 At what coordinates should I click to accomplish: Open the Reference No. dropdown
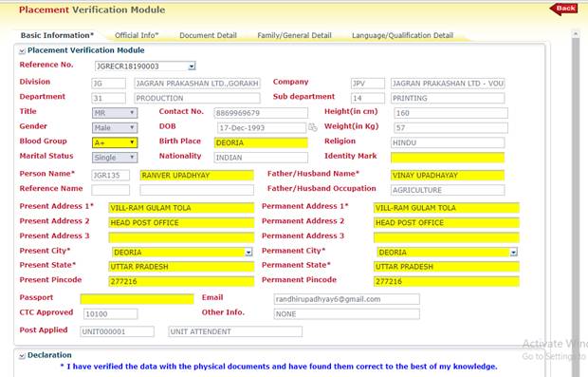click(x=192, y=66)
